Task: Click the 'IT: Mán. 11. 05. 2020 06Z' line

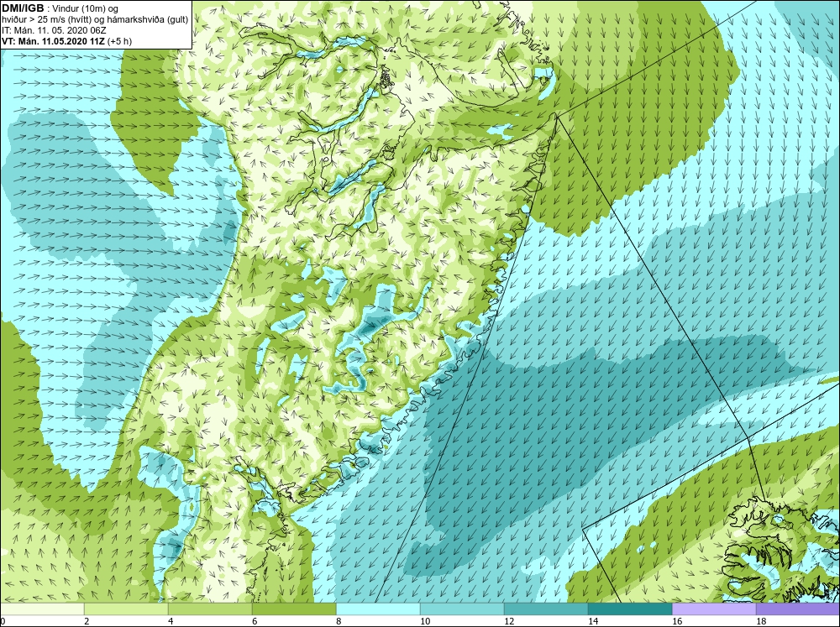Action: (54, 30)
